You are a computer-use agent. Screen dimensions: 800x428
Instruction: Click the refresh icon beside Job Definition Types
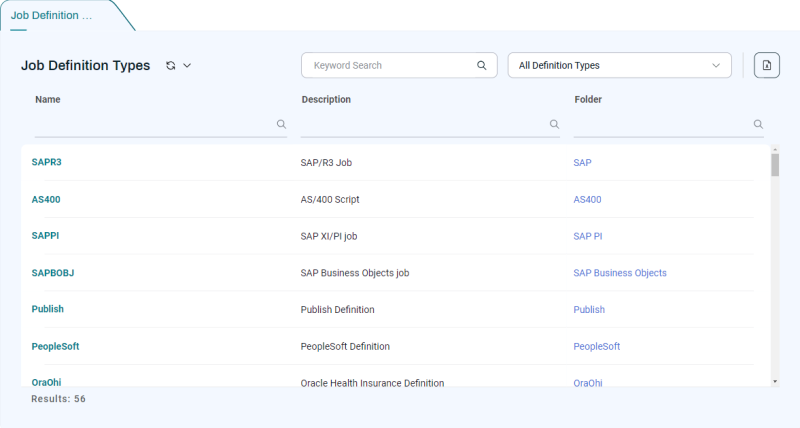click(x=171, y=66)
